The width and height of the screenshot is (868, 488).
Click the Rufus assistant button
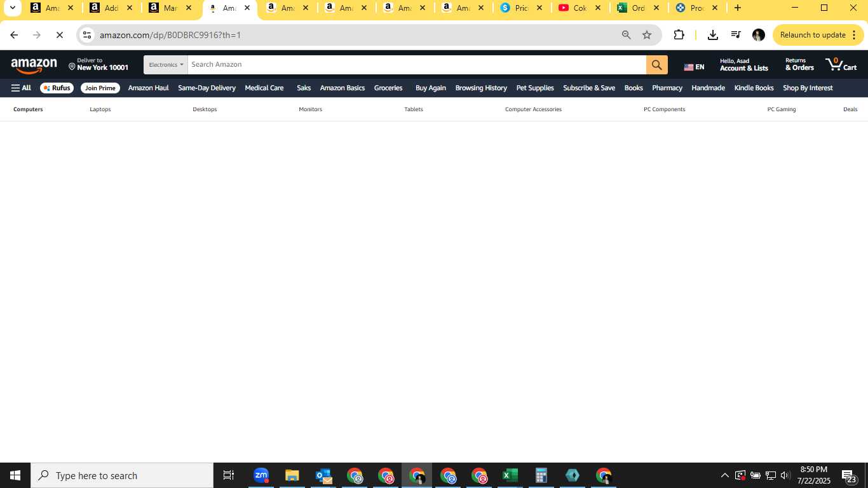tap(57, 88)
